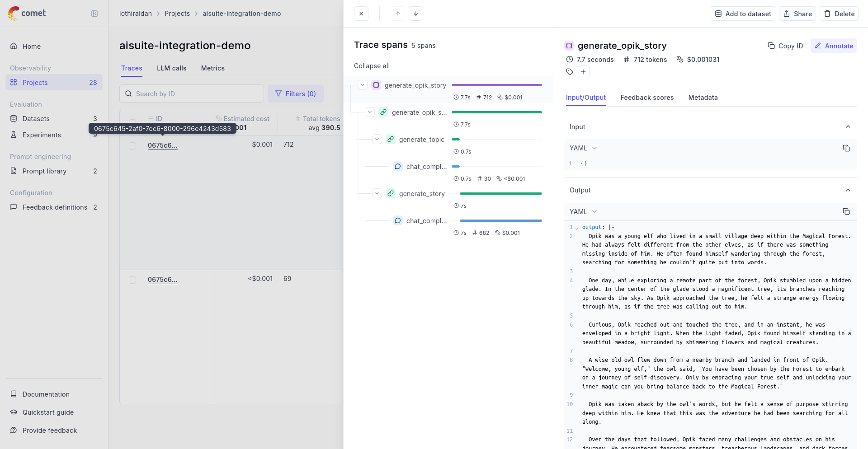This screenshot has height=449, width=868.
Task: Collapse the generate_topic span
Action: point(377,139)
